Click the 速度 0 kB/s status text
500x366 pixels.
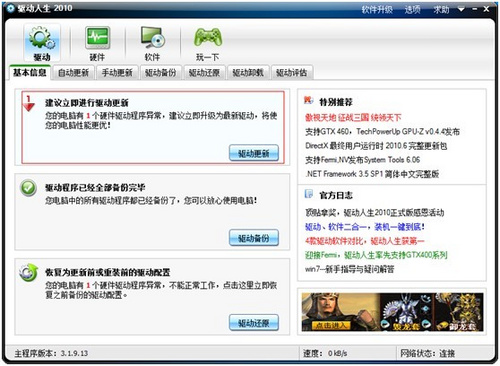point(325,353)
